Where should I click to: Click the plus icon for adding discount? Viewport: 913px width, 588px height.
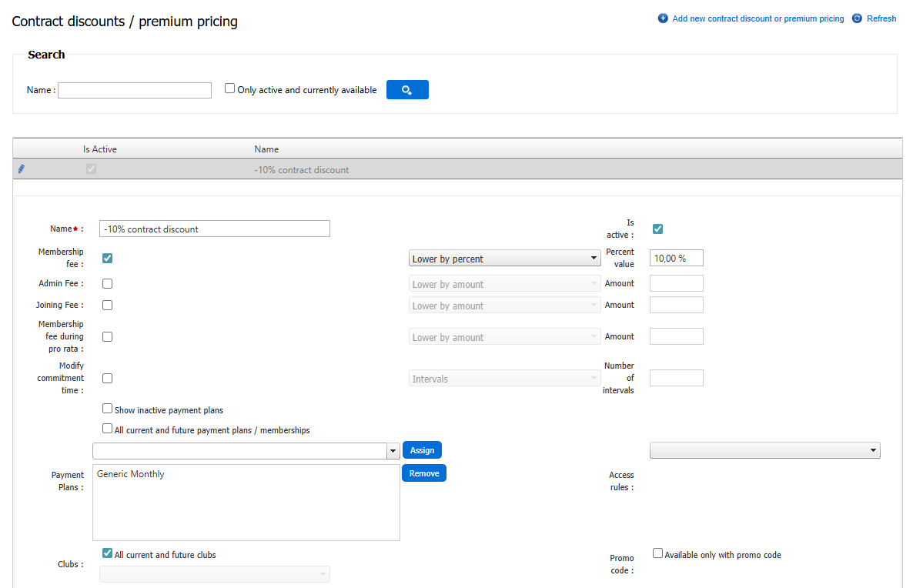coord(663,18)
